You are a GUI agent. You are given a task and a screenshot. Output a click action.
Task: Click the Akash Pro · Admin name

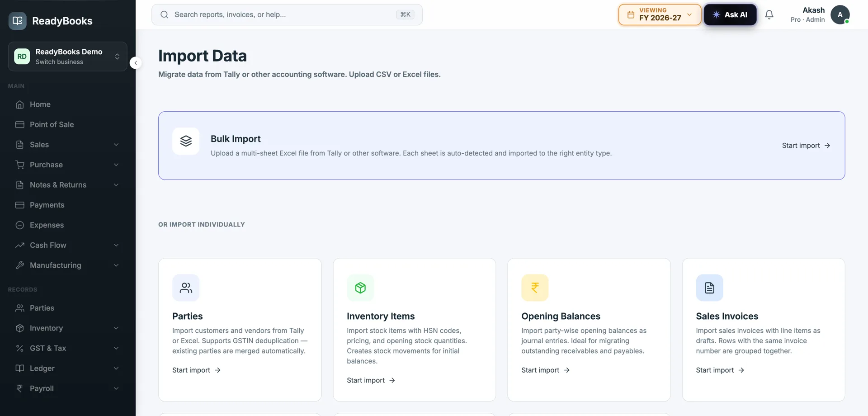pos(807,14)
